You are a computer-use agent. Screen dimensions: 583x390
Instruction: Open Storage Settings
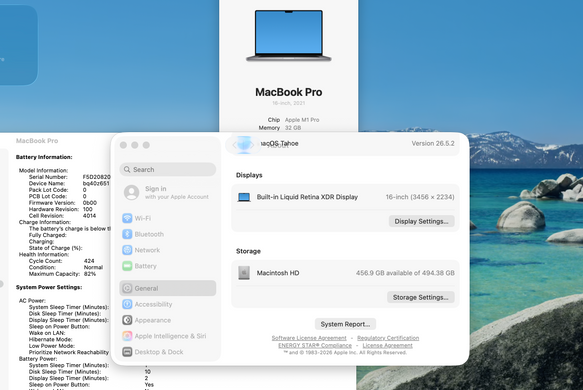(x=421, y=297)
